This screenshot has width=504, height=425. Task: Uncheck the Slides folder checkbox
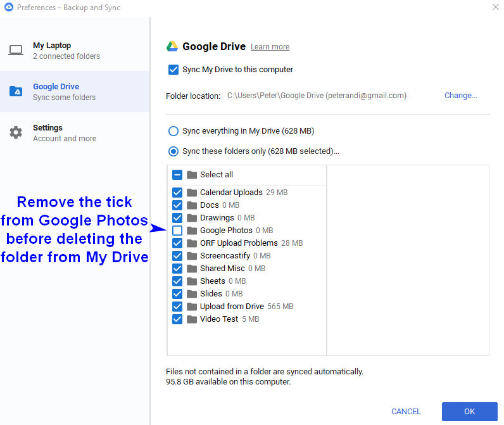[x=177, y=294]
